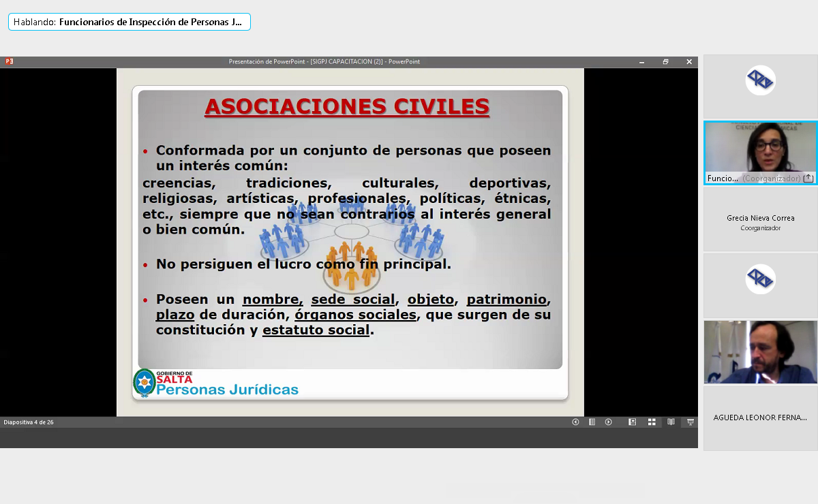Viewport: 818px width, 504px height.
Task: Click the underlined word 'objeto' on slide
Action: pos(431,300)
